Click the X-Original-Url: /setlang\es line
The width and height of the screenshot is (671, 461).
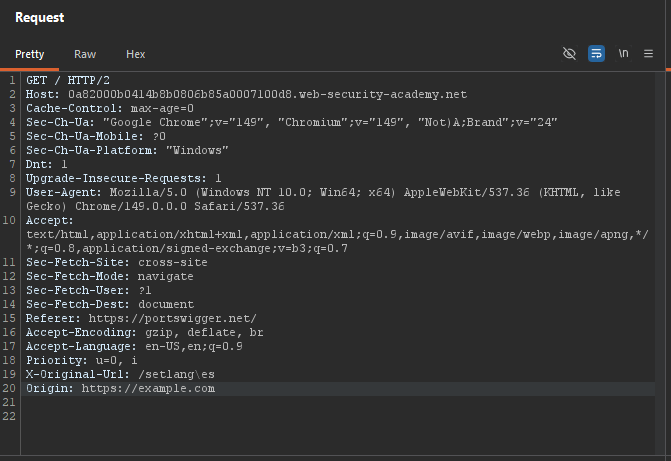pos(120,375)
